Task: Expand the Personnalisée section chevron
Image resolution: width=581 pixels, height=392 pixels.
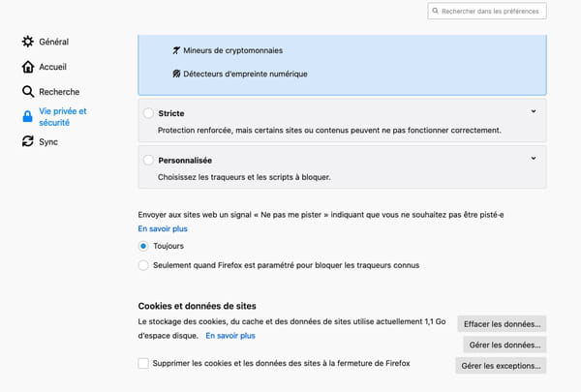Action: pos(534,158)
